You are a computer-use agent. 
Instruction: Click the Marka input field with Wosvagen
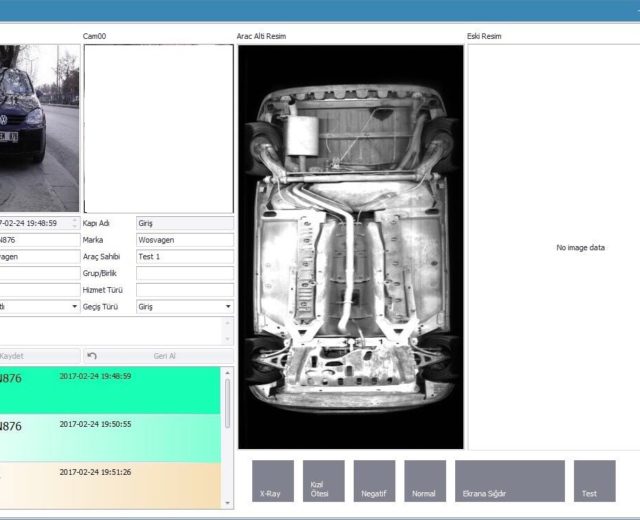(184, 240)
